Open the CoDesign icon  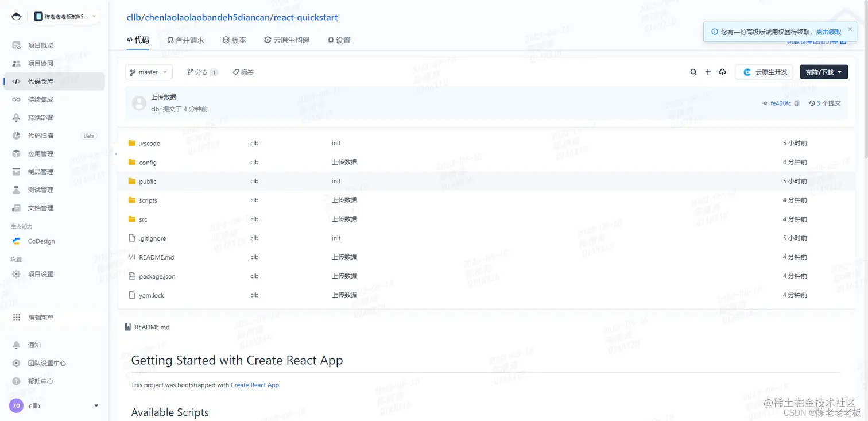[17, 241]
